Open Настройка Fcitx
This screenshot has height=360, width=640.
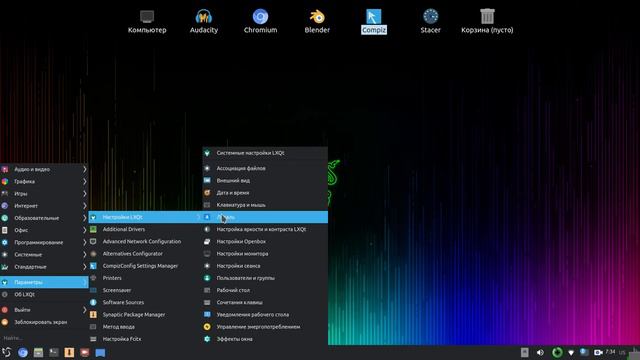146,339
